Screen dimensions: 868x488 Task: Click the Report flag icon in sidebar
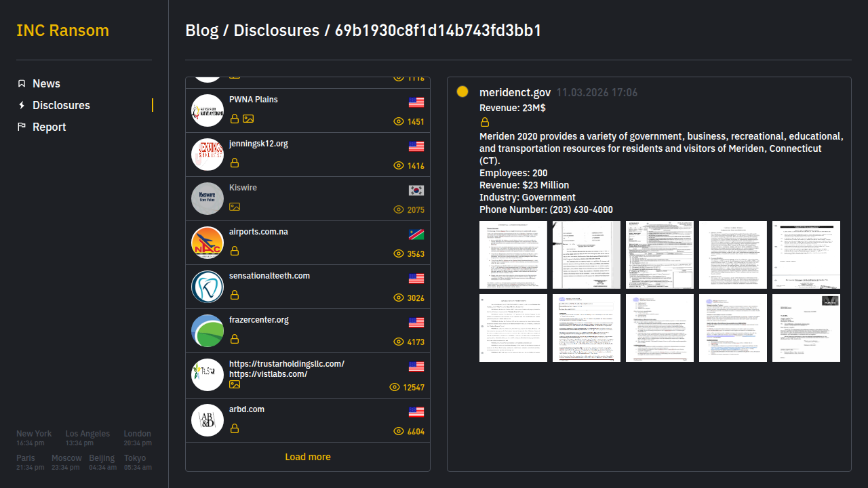(x=22, y=127)
